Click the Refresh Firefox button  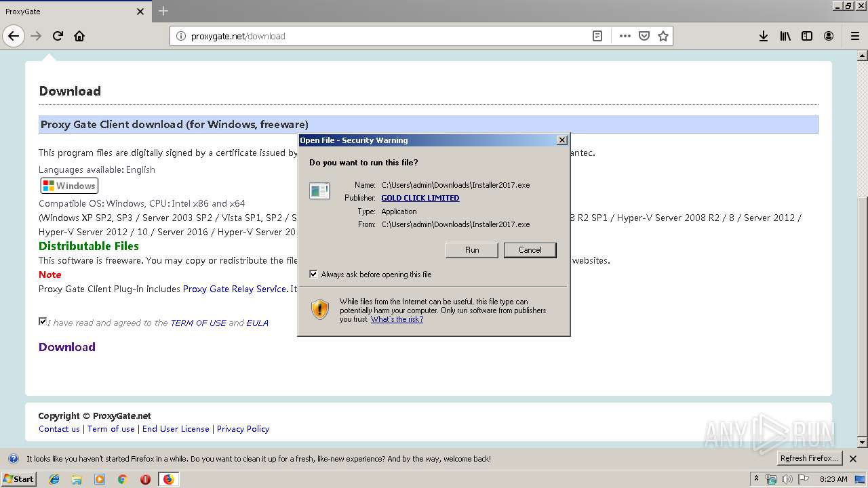point(809,459)
